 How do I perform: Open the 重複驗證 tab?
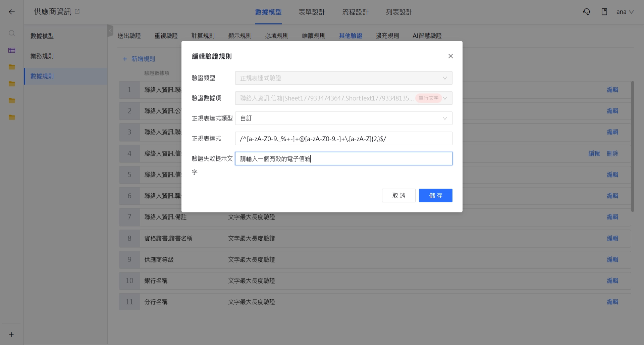click(166, 36)
